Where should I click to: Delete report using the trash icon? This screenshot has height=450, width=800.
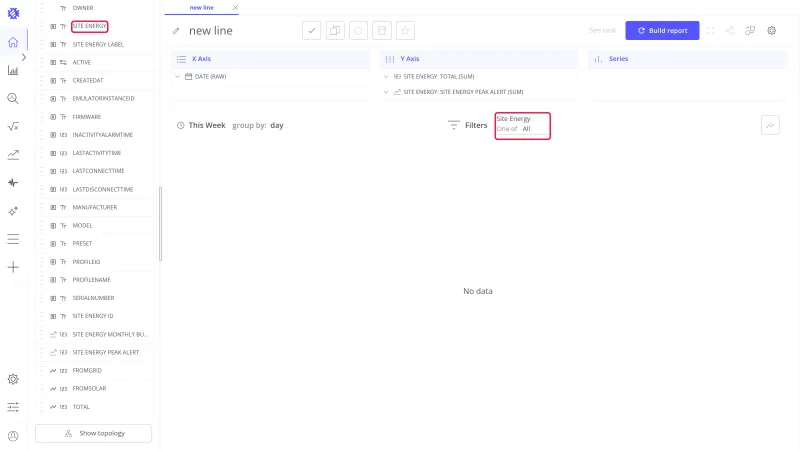382,31
